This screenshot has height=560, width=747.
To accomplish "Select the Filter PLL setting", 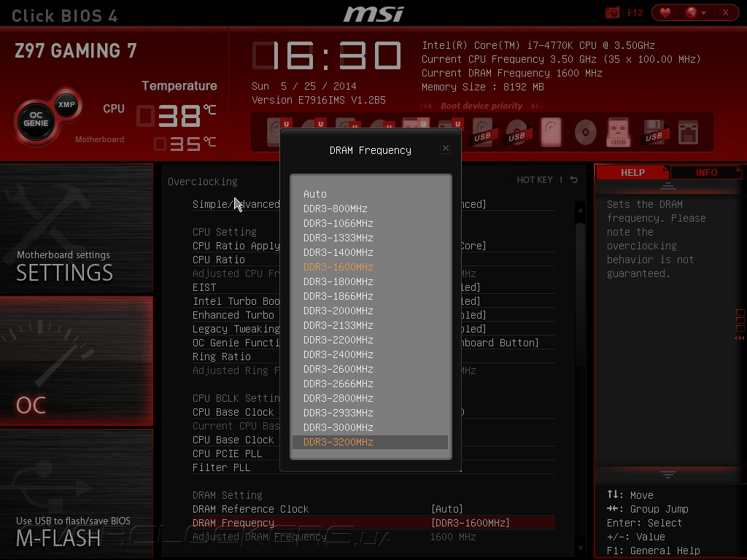I will point(221,467).
